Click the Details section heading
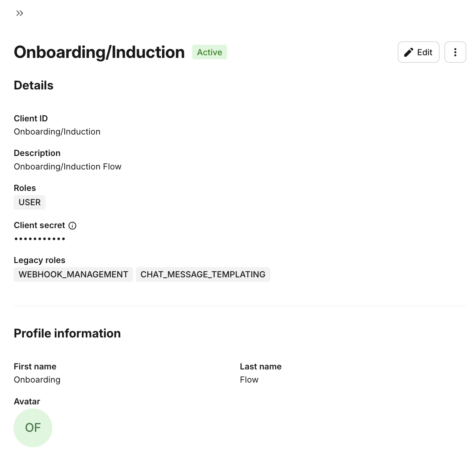The height and width of the screenshot is (463, 476). click(x=33, y=85)
